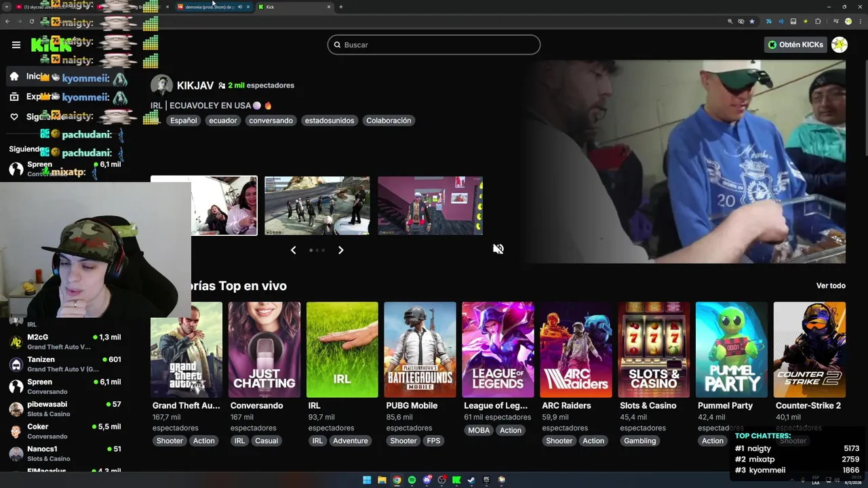
Task: Open browser zoom magnifier icon
Action: [730, 21]
